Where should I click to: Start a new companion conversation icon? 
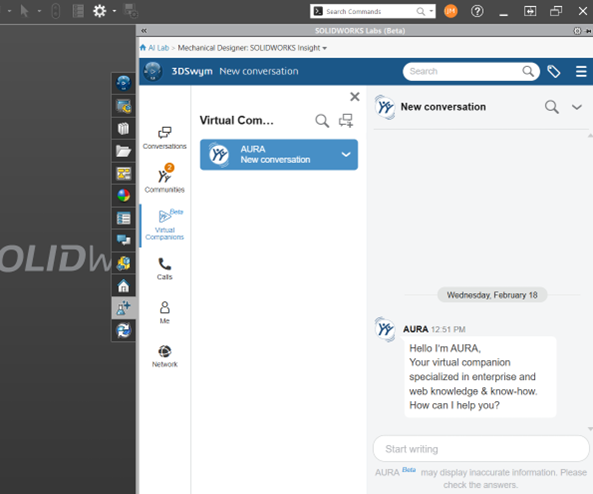point(346,121)
